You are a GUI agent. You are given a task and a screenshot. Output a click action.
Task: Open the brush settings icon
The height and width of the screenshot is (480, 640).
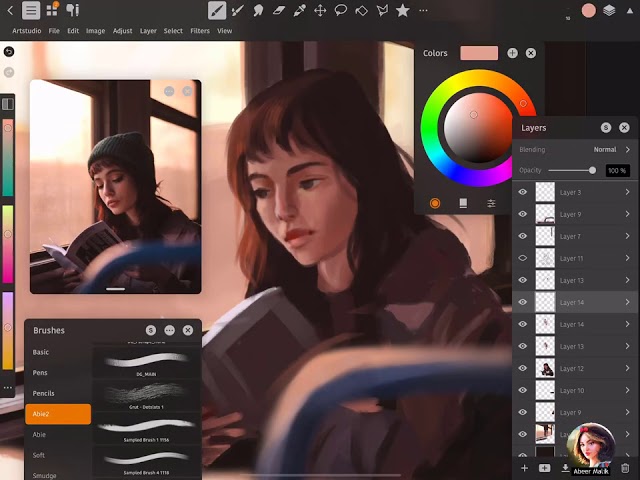[72, 10]
